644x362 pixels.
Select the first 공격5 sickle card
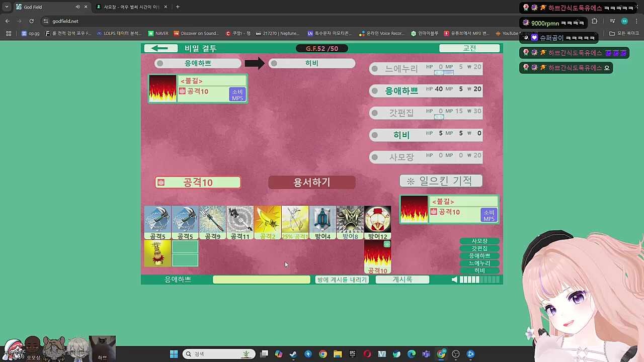(157, 223)
